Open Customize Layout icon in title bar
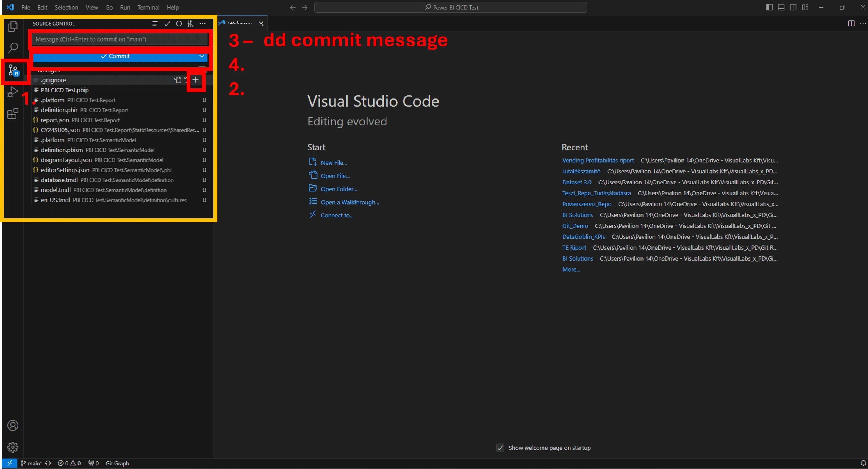 pyautogui.click(x=805, y=7)
